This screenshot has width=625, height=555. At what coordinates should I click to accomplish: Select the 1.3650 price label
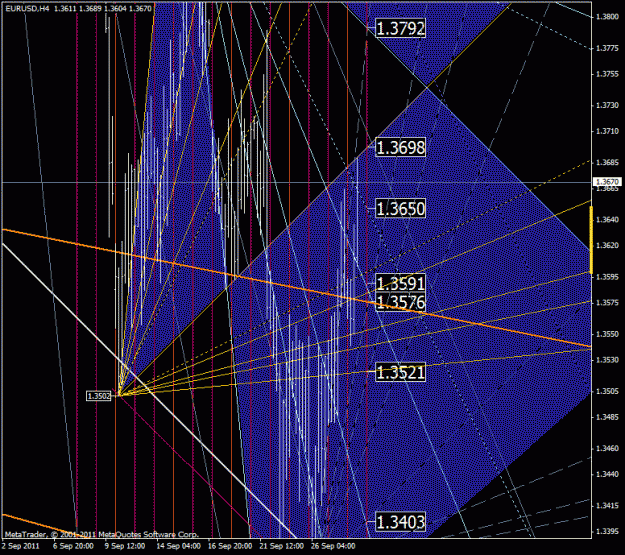[401, 209]
